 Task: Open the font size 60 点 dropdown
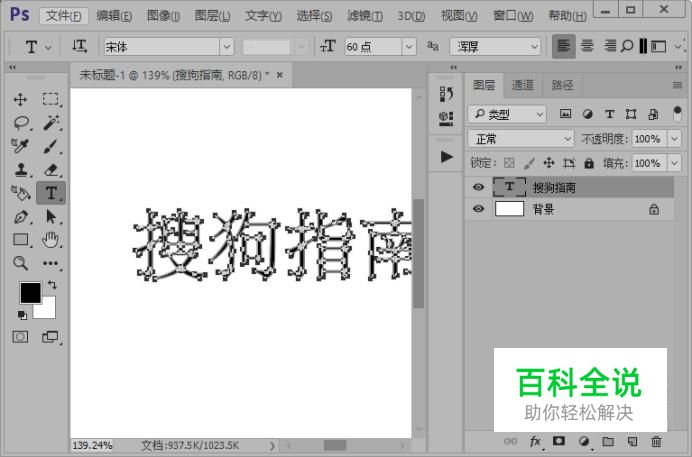[x=409, y=46]
